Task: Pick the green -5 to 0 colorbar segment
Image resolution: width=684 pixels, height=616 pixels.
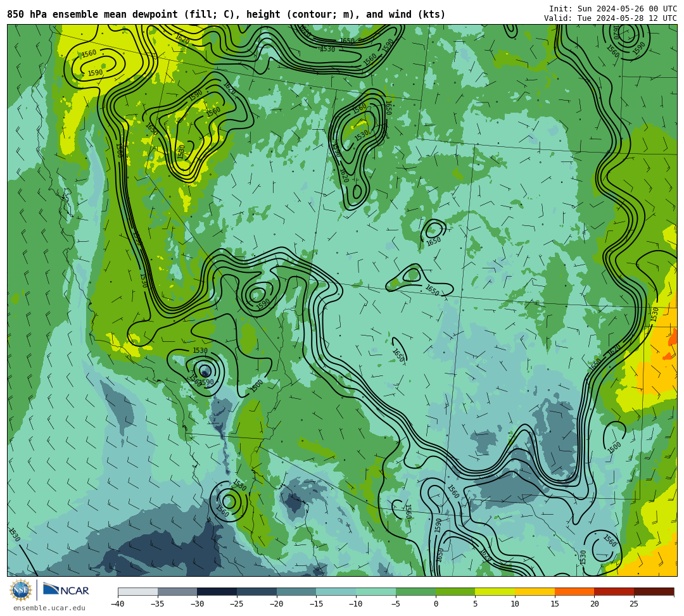Action: pos(415,591)
